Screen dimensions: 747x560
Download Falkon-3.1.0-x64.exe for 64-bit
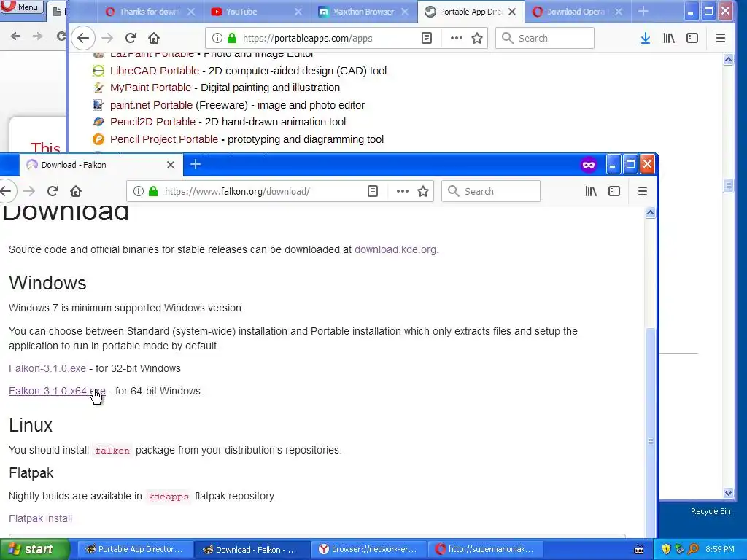pyautogui.click(x=57, y=391)
